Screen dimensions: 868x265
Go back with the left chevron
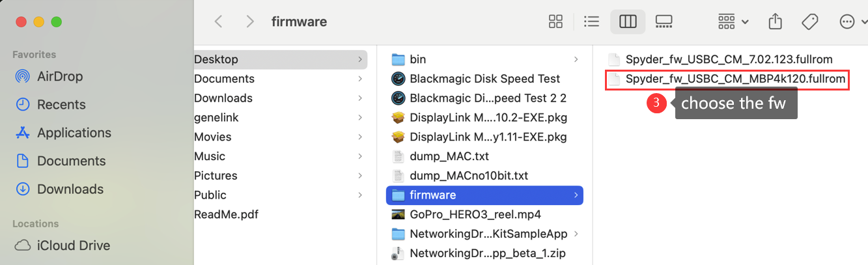[218, 21]
